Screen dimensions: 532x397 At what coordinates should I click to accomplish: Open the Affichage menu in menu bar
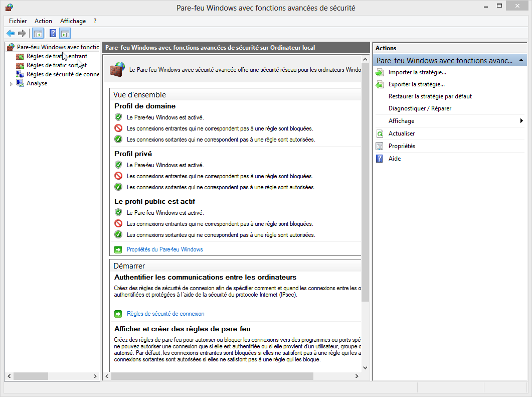[x=73, y=21]
